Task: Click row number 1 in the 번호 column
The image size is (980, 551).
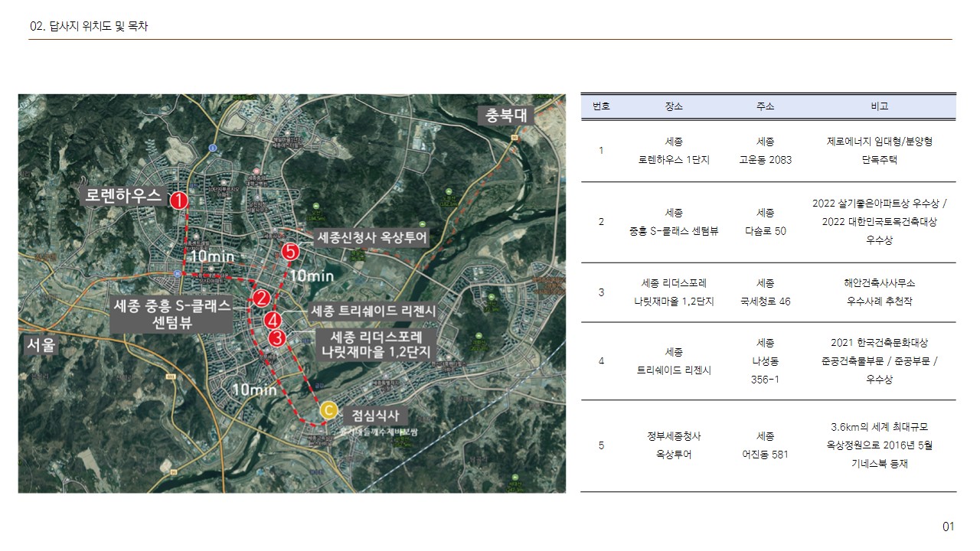Action: click(x=601, y=151)
